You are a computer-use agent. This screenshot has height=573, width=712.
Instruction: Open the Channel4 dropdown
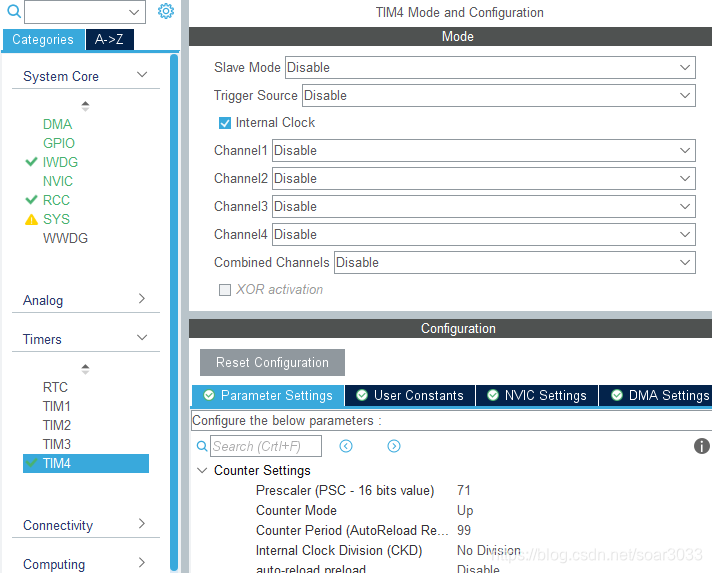coord(484,234)
